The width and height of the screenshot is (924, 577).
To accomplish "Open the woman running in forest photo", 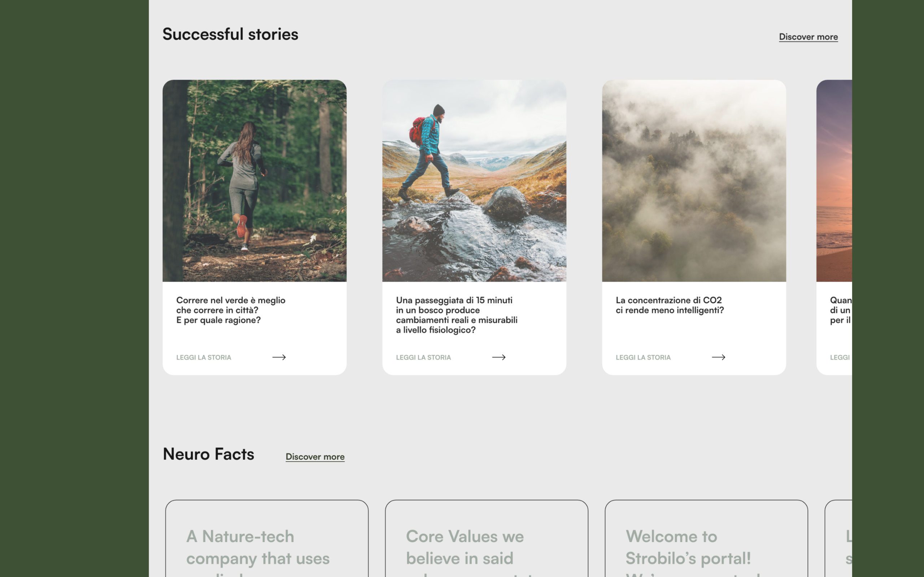I will click(254, 181).
